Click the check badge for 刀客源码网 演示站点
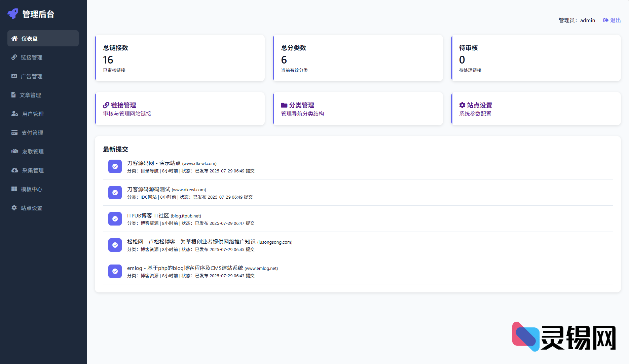Image resolution: width=629 pixels, height=364 pixels. point(115,166)
